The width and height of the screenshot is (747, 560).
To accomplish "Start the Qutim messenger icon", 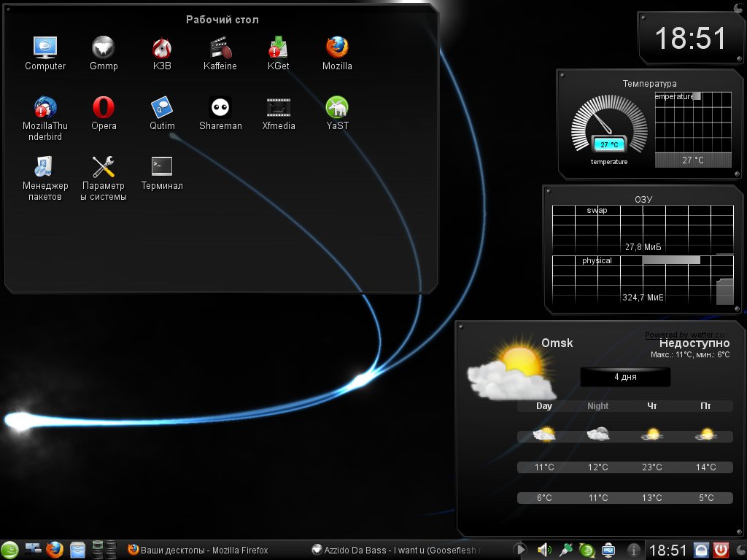I will point(162,108).
